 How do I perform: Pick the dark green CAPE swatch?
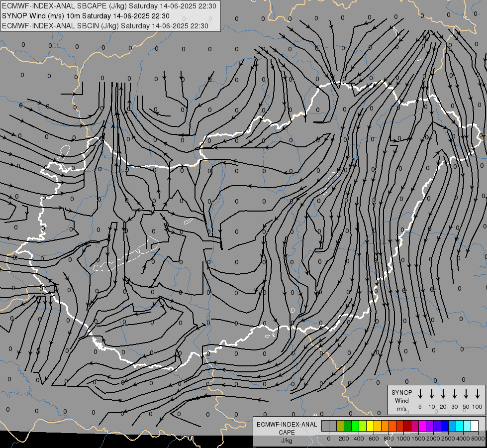(x=348, y=426)
